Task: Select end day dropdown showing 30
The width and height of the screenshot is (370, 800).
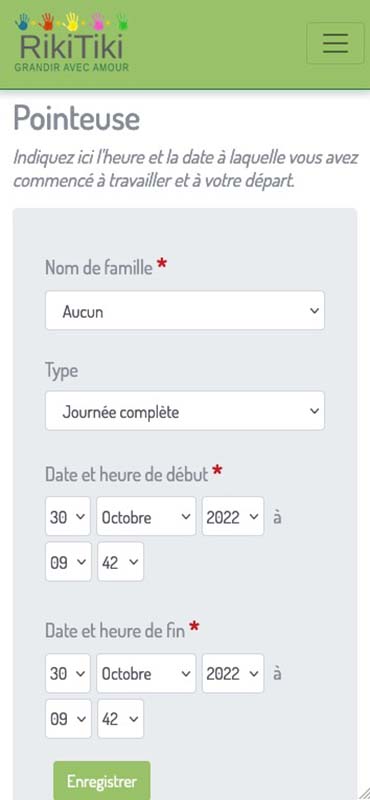Action: click(68, 673)
